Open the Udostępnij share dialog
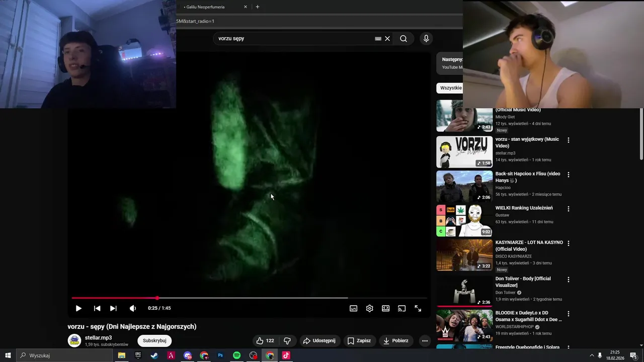Image resolution: width=644 pixels, height=362 pixels. 319,340
